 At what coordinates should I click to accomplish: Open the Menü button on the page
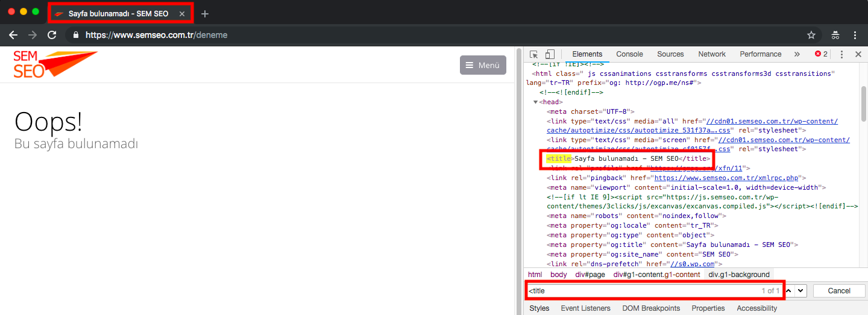tap(483, 65)
